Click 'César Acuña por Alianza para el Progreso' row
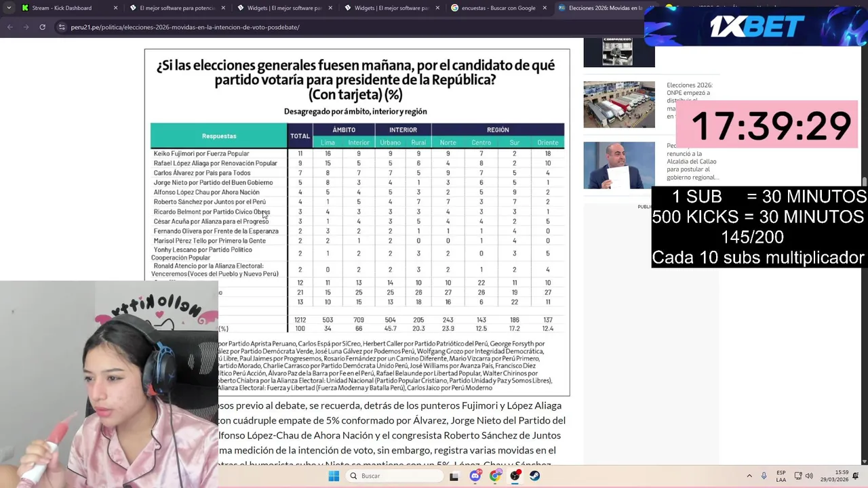This screenshot has height=488, width=868. click(211, 222)
